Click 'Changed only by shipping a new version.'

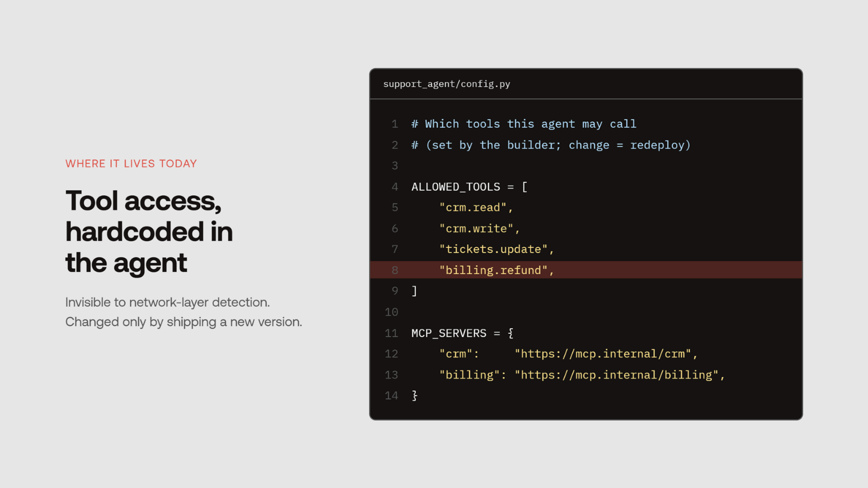(x=184, y=322)
